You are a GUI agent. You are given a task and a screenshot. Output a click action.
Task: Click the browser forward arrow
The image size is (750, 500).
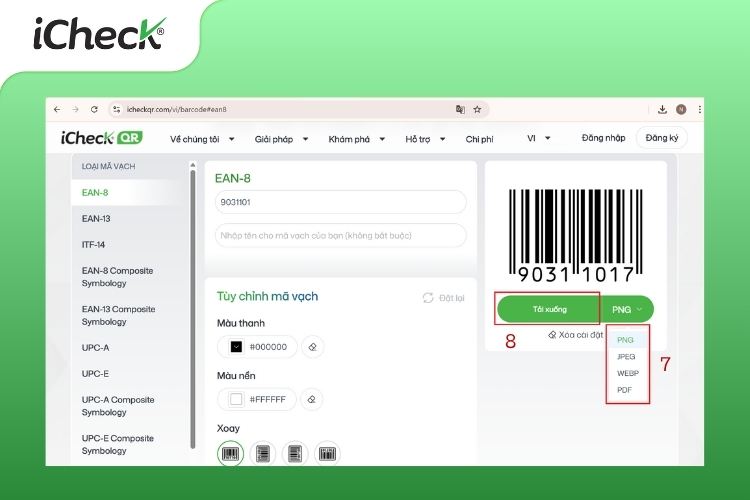coord(76,110)
